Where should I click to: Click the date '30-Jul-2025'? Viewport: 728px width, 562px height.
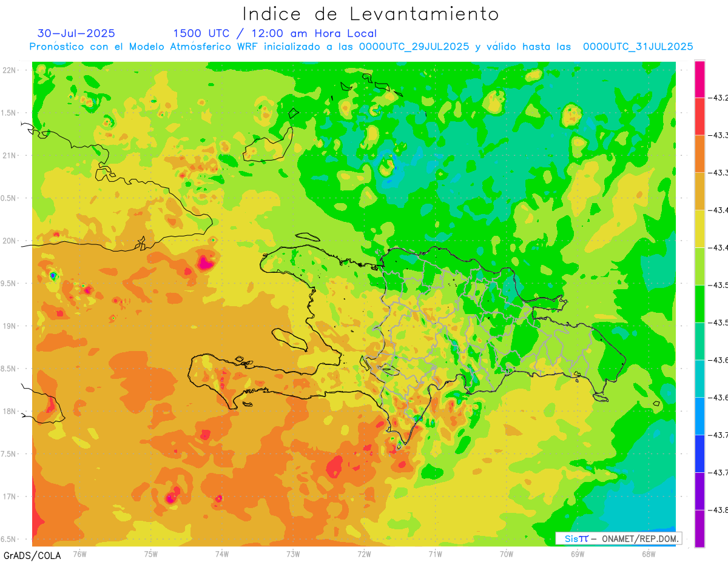click(x=76, y=33)
